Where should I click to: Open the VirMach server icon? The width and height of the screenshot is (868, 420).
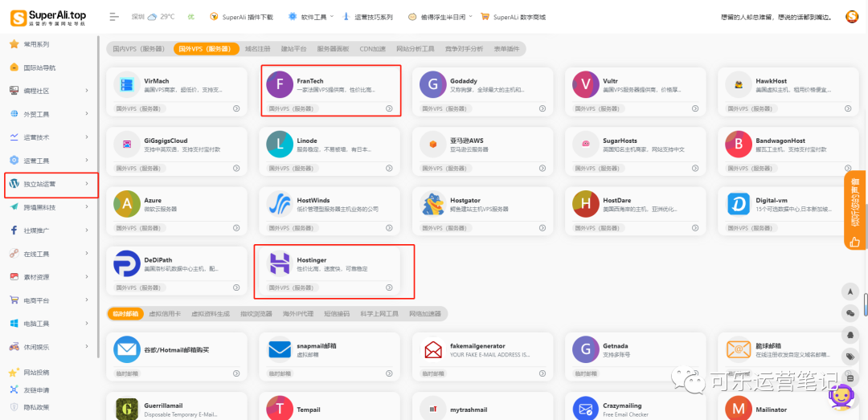coord(127,85)
